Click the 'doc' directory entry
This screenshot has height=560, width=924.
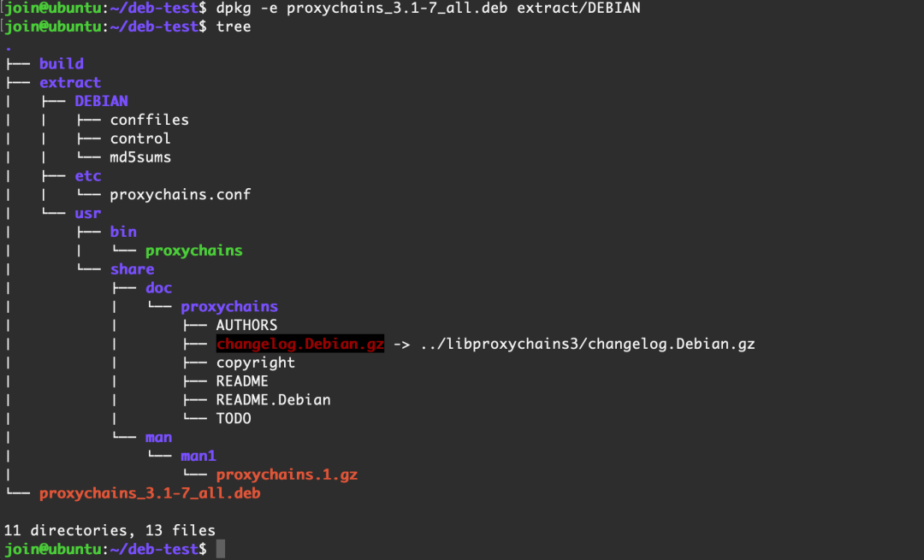click(158, 288)
